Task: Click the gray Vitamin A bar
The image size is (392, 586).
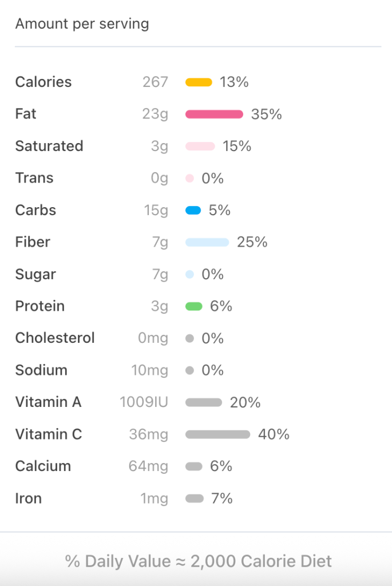Action: click(203, 403)
